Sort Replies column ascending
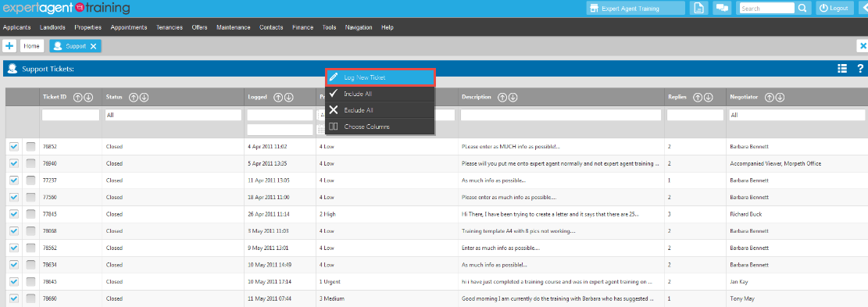Viewport: 868px width, 307px height. pyautogui.click(x=698, y=97)
